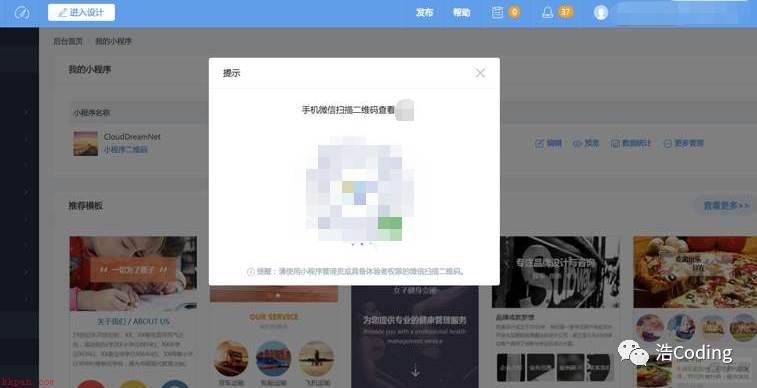Click the 我的小程序 breadcrumb item
Screen dimensions: 757x388
[x=113, y=42]
